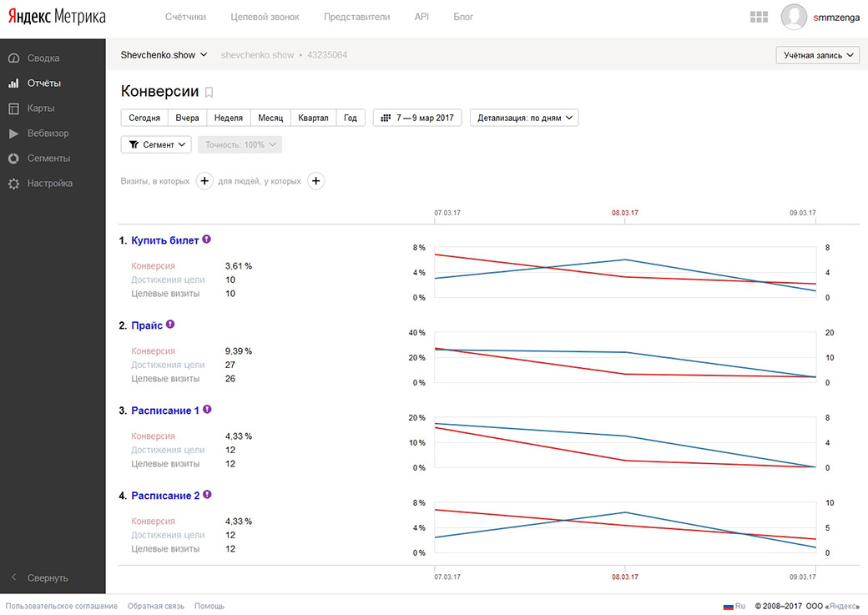Click the bookmark icon beside Конверсии title
This screenshot has width=868, height=615.
click(x=209, y=92)
